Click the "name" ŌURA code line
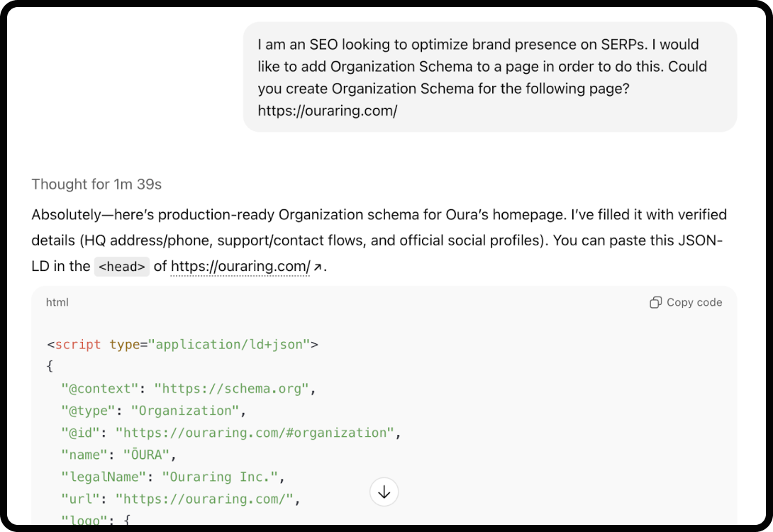 pyautogui.click(x=119, y=455)
